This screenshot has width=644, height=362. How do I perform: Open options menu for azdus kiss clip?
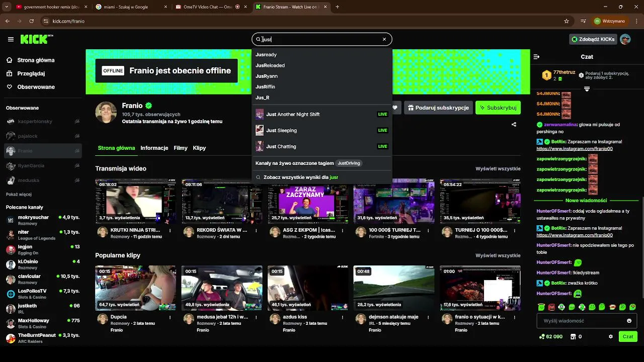click(342, 317)
